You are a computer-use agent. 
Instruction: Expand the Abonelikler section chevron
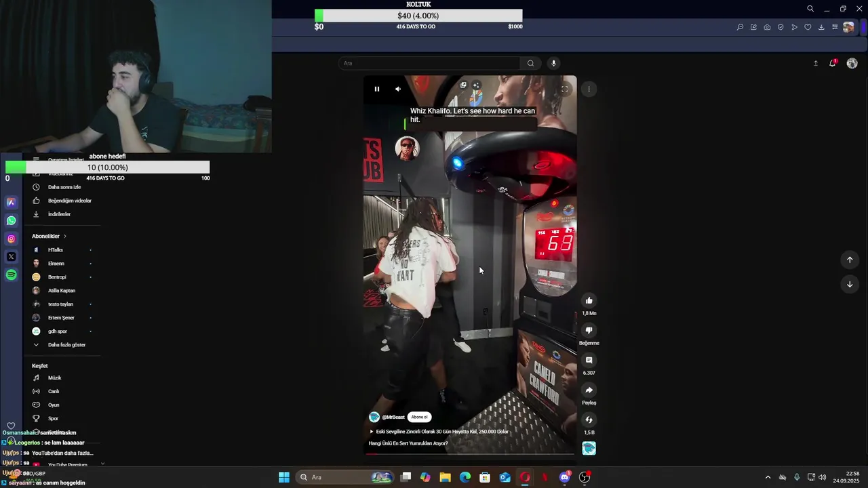tap(65, 236)
